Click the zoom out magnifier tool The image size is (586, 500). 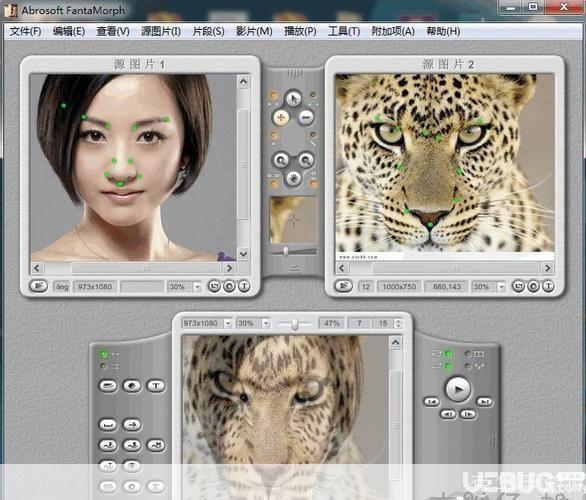(x=306, y=161)
